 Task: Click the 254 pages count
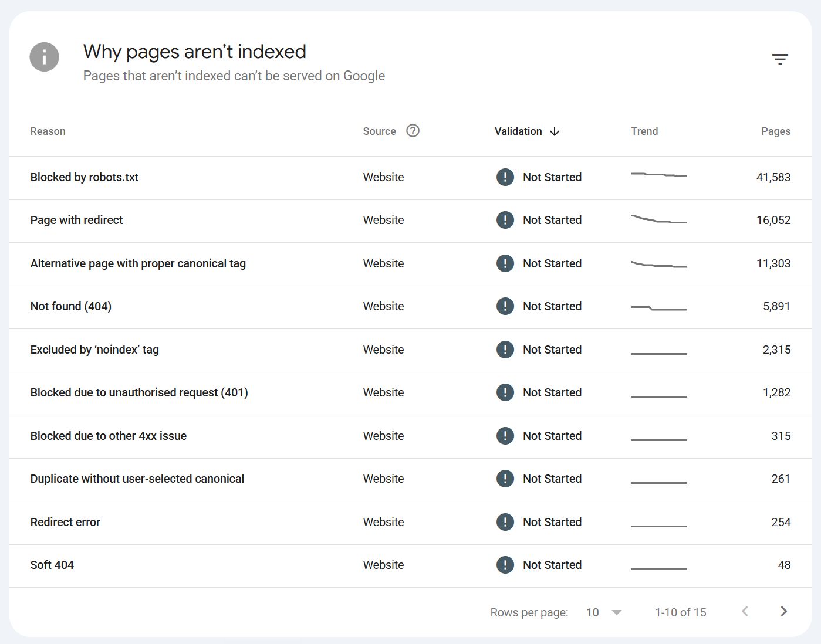[781, 522]
